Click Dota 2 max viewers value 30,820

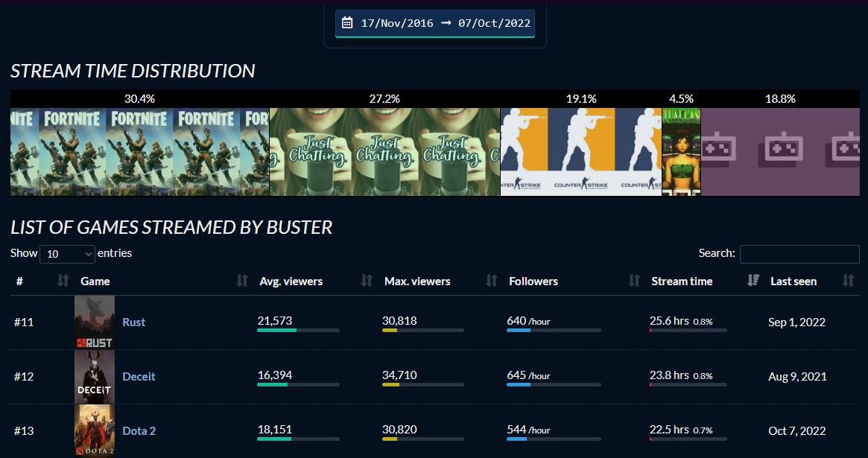(x=399, y=429)
